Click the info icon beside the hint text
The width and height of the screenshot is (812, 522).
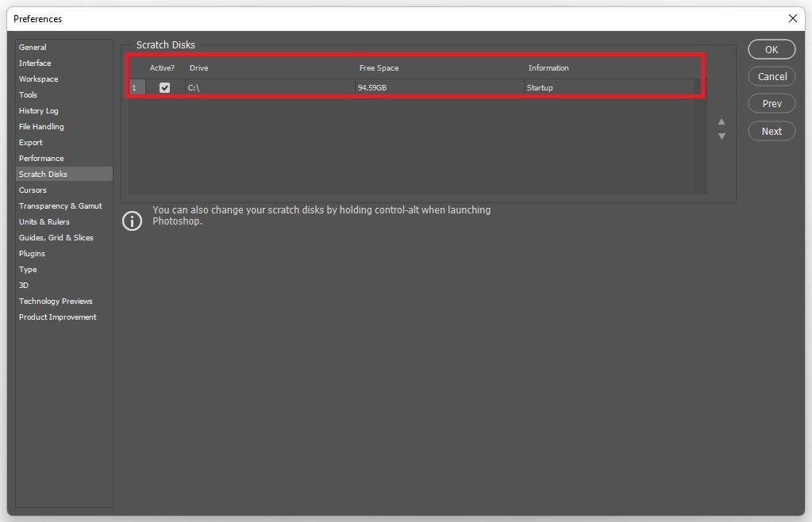pos(132,221)
